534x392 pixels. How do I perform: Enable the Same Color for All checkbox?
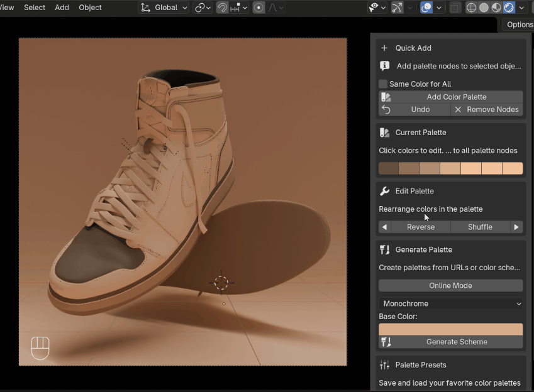[382, 84]
